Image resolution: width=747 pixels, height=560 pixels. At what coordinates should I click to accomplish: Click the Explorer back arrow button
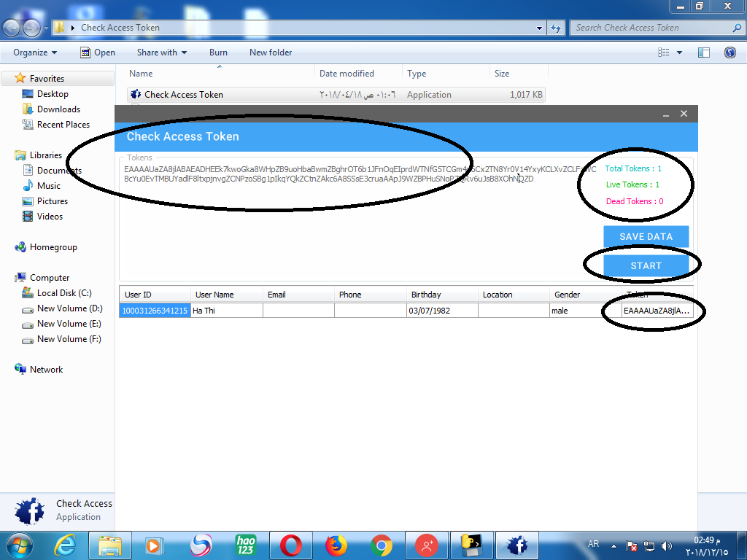click(12, 28)
